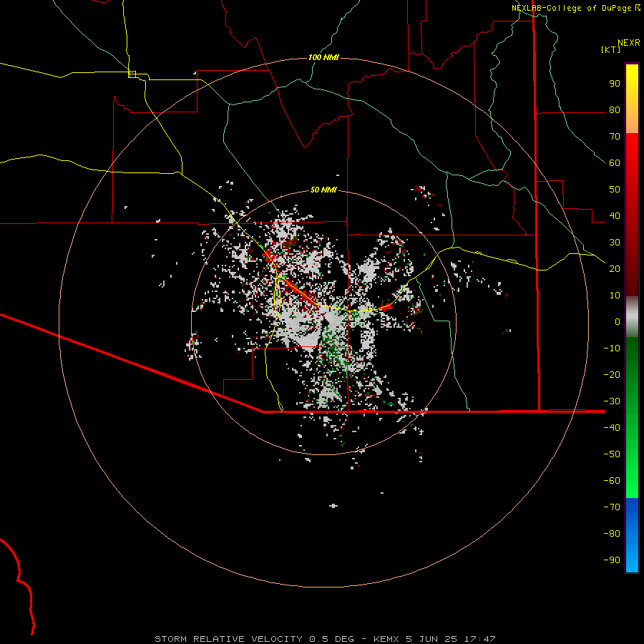The image size is (644, 644).
Task: Select the -70 value on velocity scale
Action: pos(612,507)
